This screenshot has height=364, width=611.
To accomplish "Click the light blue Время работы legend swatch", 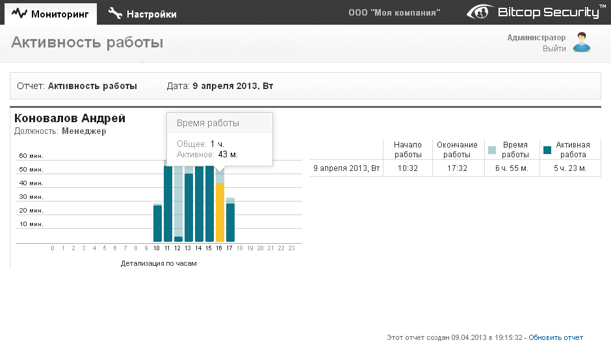I will click(x=492, y=150).
